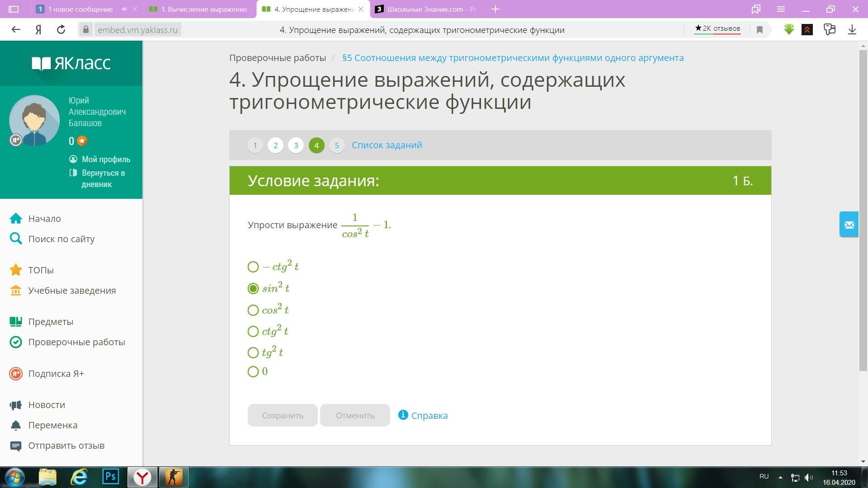Image resolution: width=868 pixels, height=488 pixels.
Task: Choose the answer option 0
Action: pos(253,372)
